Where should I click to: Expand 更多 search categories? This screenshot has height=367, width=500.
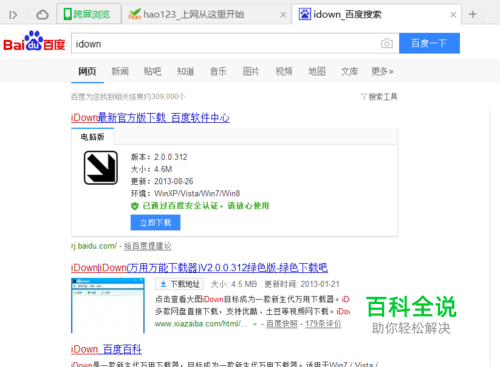point(382,71)
